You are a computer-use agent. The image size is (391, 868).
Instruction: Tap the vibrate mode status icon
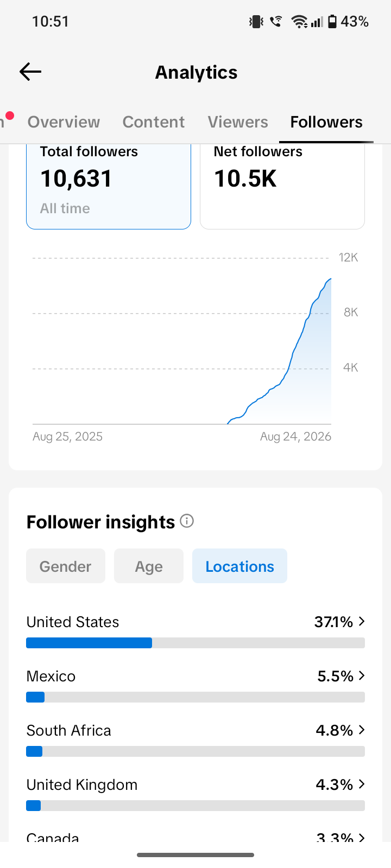tap(256, 22)
